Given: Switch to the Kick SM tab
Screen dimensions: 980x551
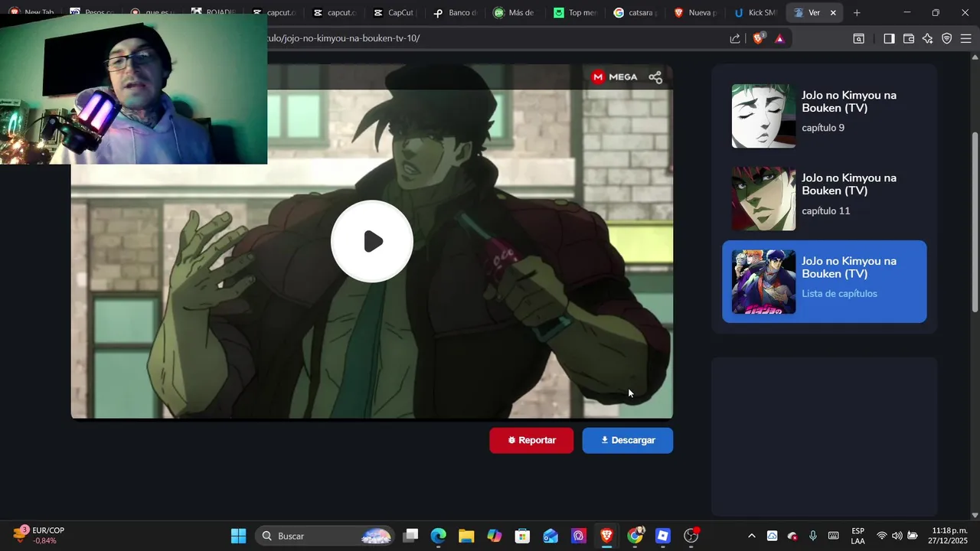Looking at the screenshot, I should (754, 13).
